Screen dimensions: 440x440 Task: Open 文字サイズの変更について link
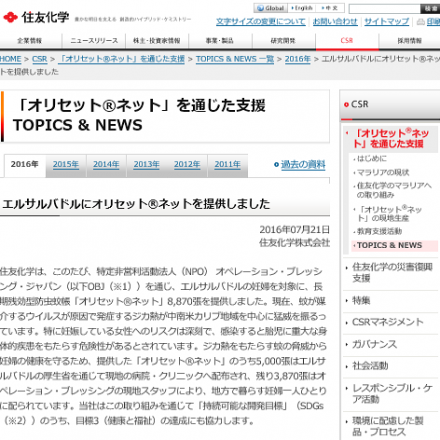coord(261,22)
